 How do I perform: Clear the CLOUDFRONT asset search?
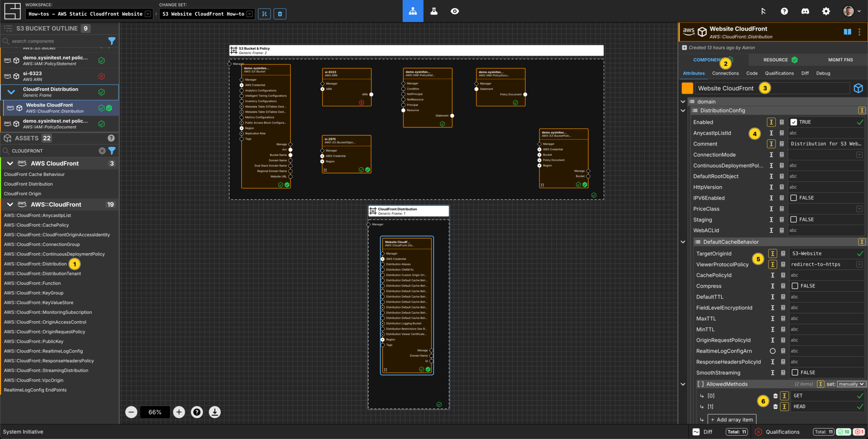pos(102,151)
